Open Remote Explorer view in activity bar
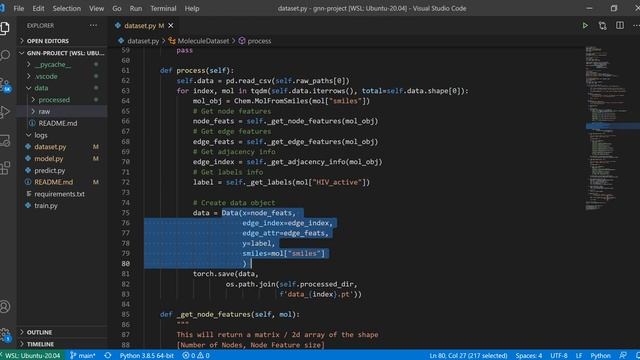 click(5, 140)
